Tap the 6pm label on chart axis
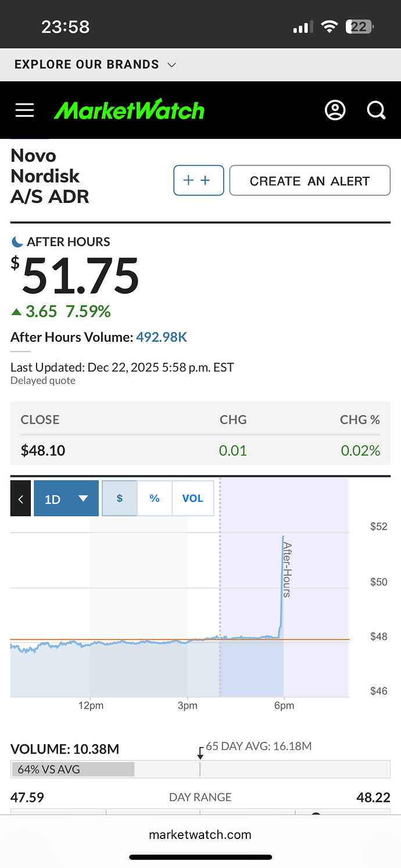 tap(284, 706)
